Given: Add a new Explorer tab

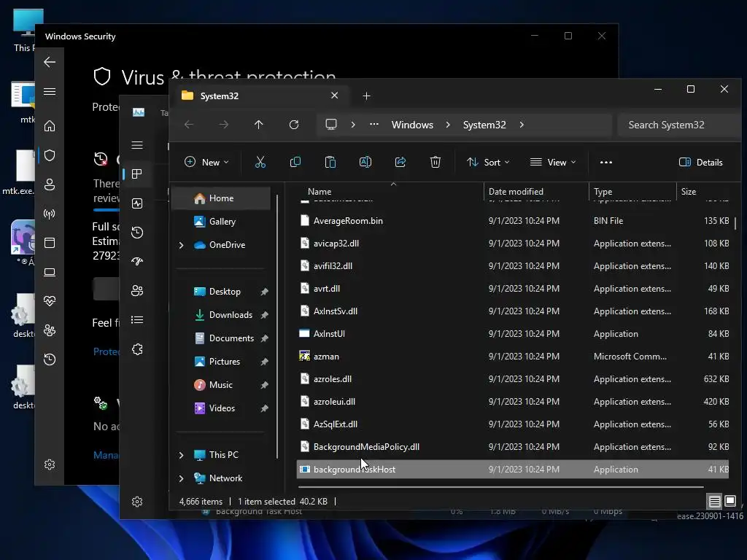Looking at the screenshot, I should (x=366, y=96).
